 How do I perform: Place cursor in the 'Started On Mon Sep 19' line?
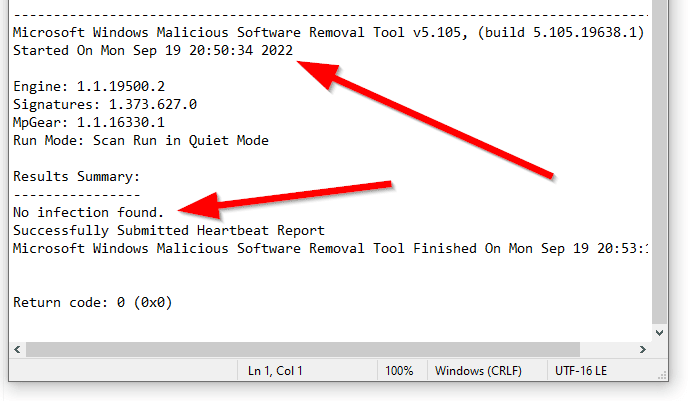(x=153, y=50)
